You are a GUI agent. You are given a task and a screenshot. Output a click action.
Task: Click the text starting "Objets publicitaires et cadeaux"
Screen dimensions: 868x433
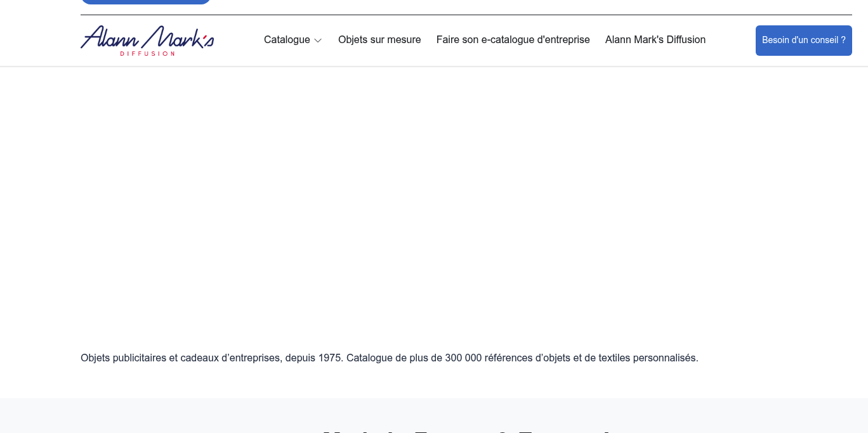click(x=390, y=358)
